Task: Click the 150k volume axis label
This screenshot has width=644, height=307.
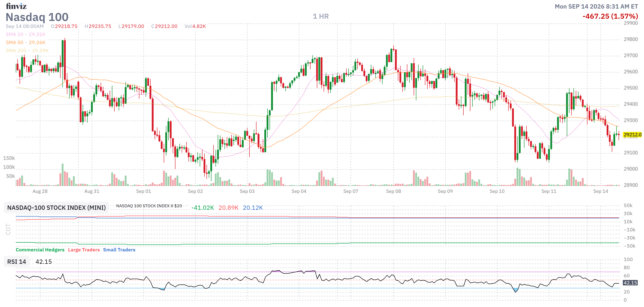Action: [9, 158]
